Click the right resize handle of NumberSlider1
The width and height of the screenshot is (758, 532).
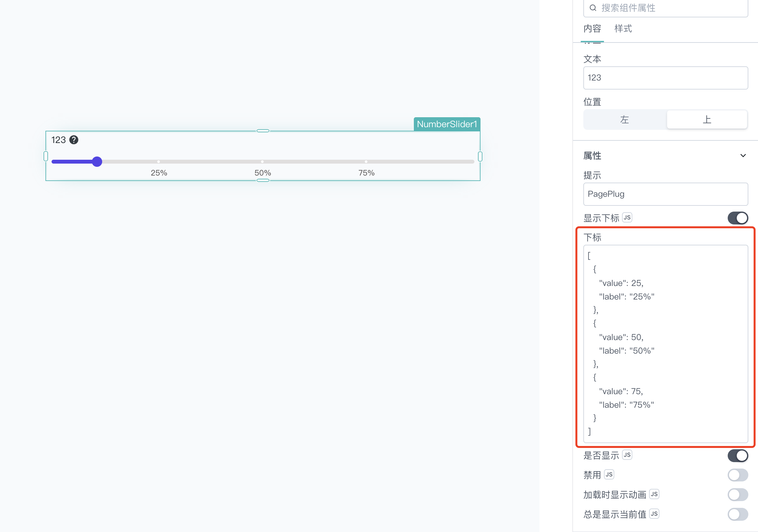click(x=480, y=156)
